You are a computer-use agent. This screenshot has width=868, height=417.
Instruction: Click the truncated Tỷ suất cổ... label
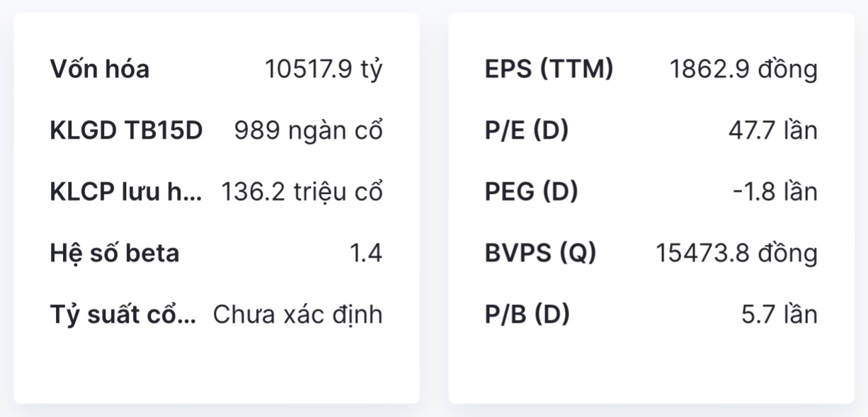pyautogui.click(x=123, y=314)
